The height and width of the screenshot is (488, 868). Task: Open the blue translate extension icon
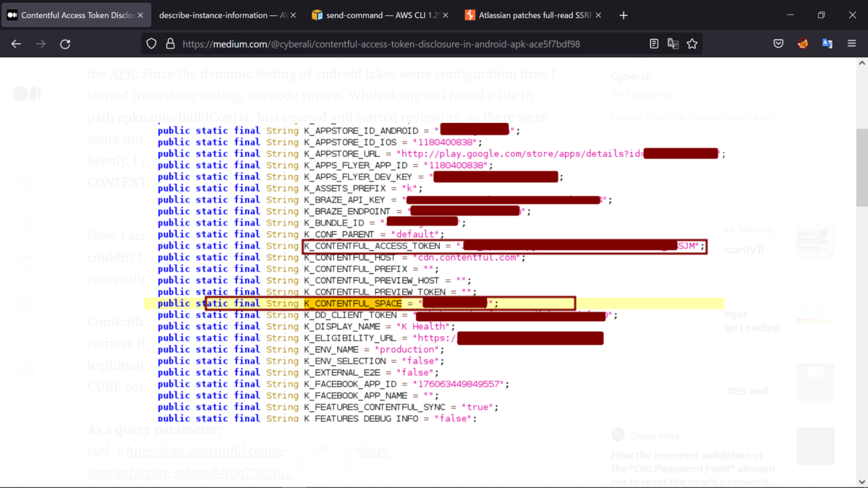(x=827, y=43)
